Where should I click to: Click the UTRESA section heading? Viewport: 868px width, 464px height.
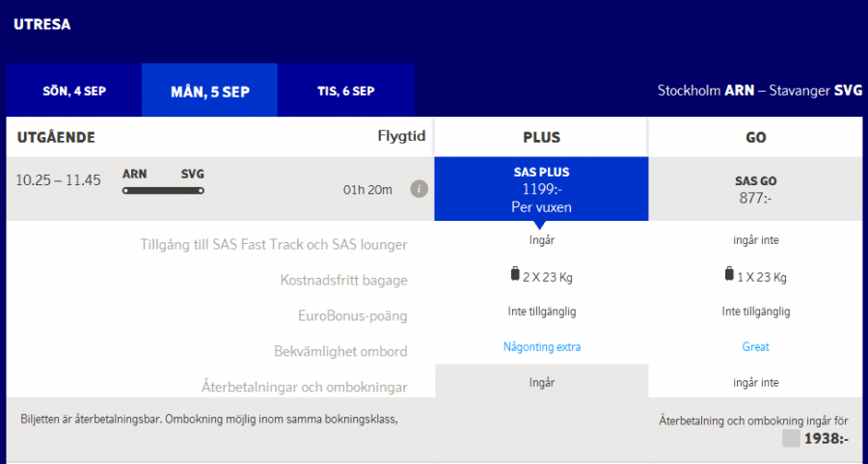pyautogui.click(x=42, y=24)
